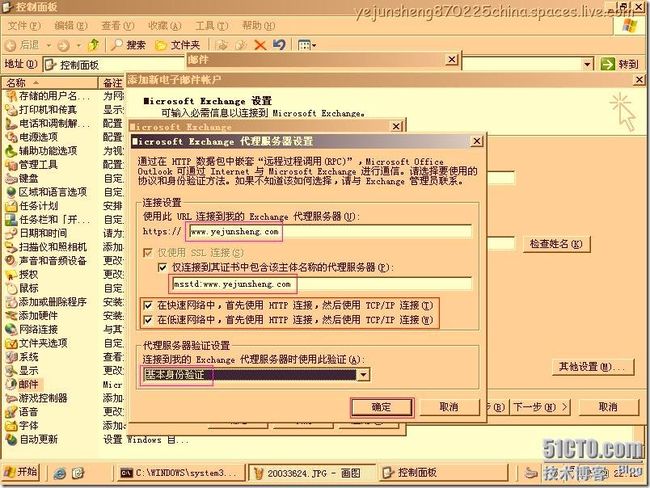Click 取消 in proxy settings dialog
650x488 pixels.
tap(449, 407)
